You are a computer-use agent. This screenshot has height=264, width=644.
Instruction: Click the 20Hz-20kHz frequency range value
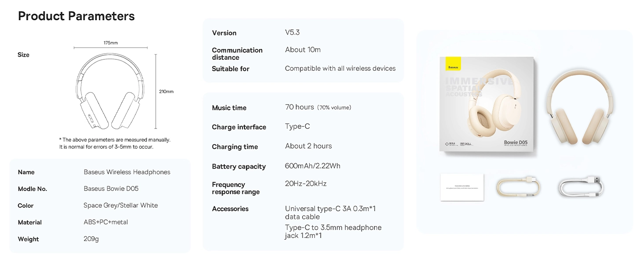pyautogui.click(x=306, y=184)
